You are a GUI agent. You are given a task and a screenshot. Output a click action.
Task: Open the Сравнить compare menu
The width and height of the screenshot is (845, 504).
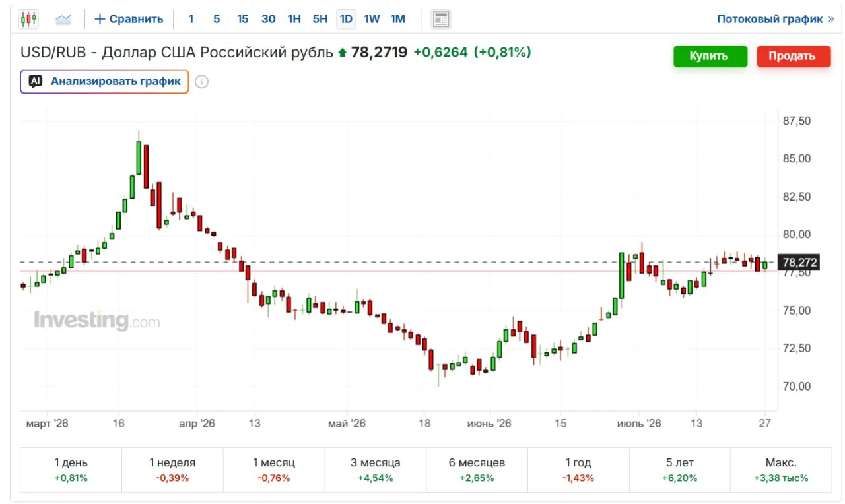coord(129,19)
